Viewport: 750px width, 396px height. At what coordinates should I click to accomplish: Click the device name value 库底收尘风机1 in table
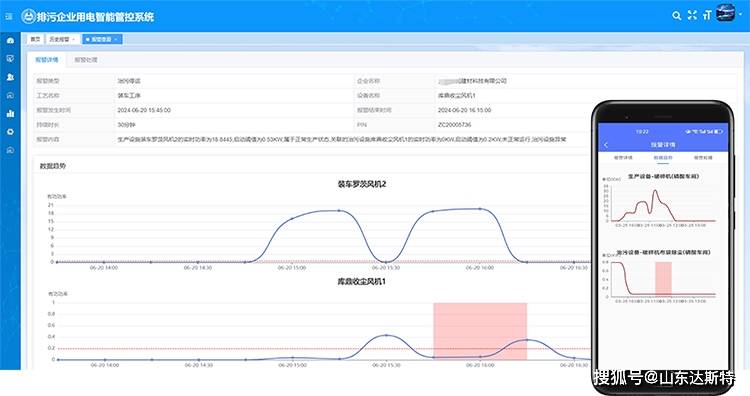coord(457,96)
